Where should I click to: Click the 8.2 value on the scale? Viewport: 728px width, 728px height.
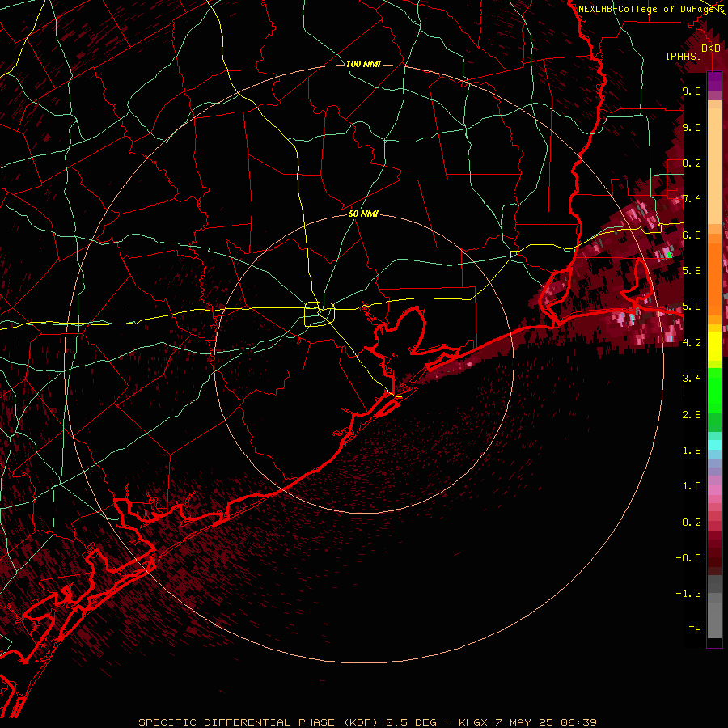click(x=692, y=163)
